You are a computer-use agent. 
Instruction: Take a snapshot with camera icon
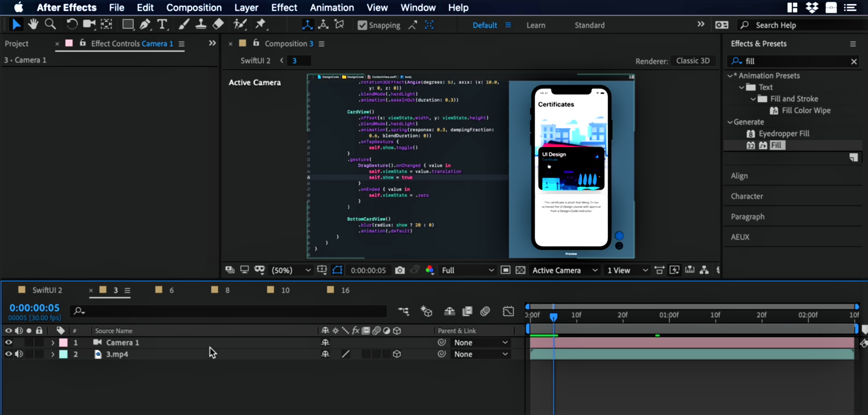click(400, 270)
